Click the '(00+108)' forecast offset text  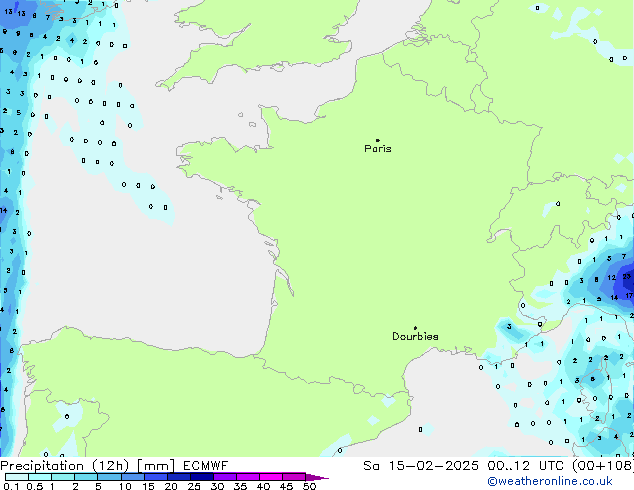point(603,466)
